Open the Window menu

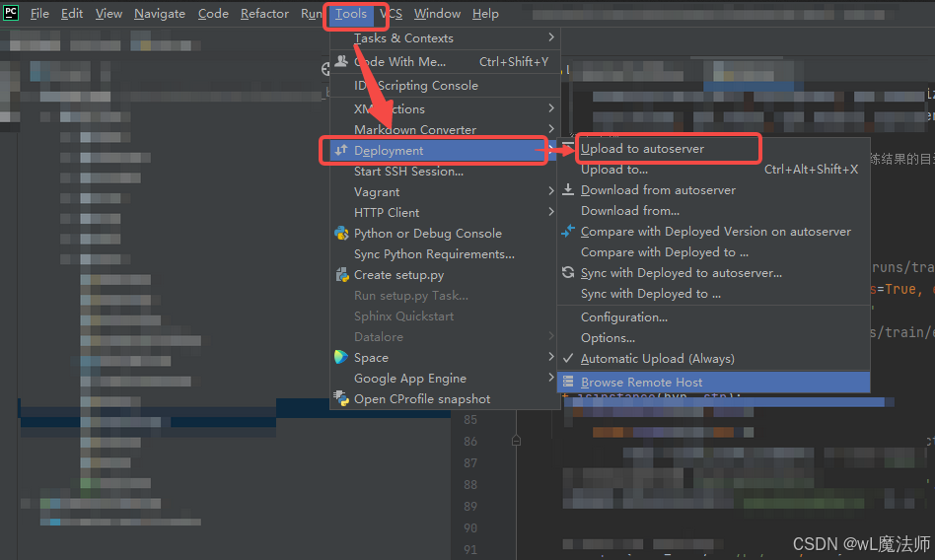[437, 13]
